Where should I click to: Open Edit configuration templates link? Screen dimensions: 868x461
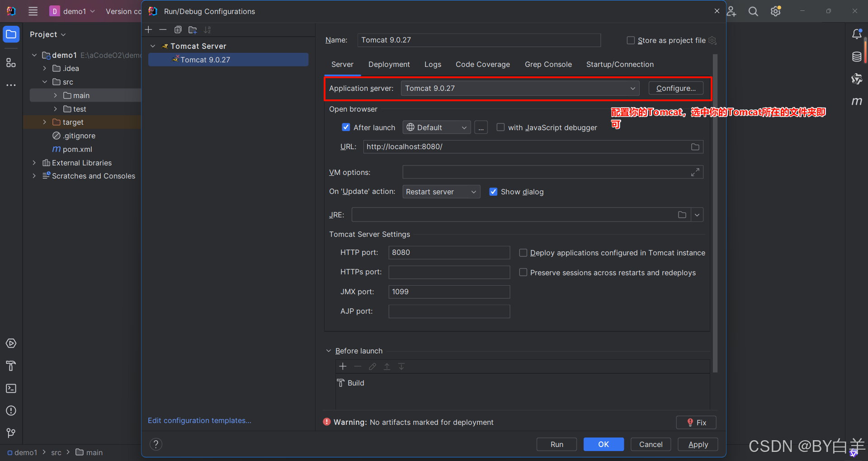tap(199, 420)
